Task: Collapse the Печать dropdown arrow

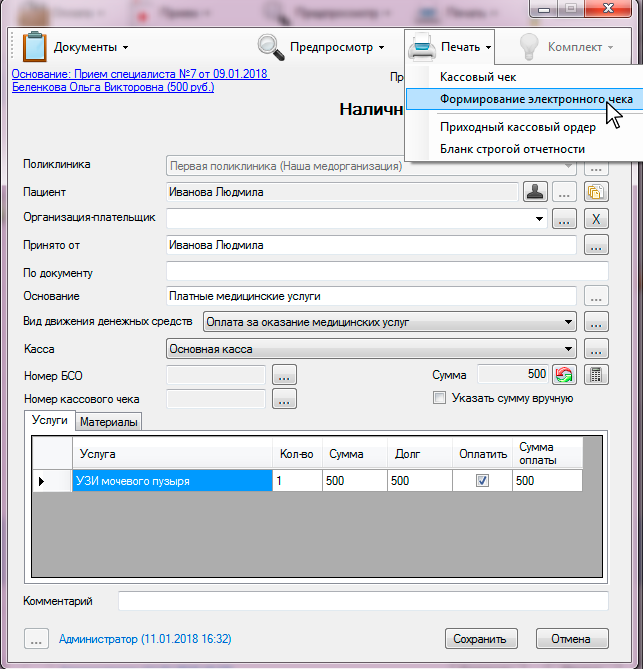Action: click(x=489, y=47)
